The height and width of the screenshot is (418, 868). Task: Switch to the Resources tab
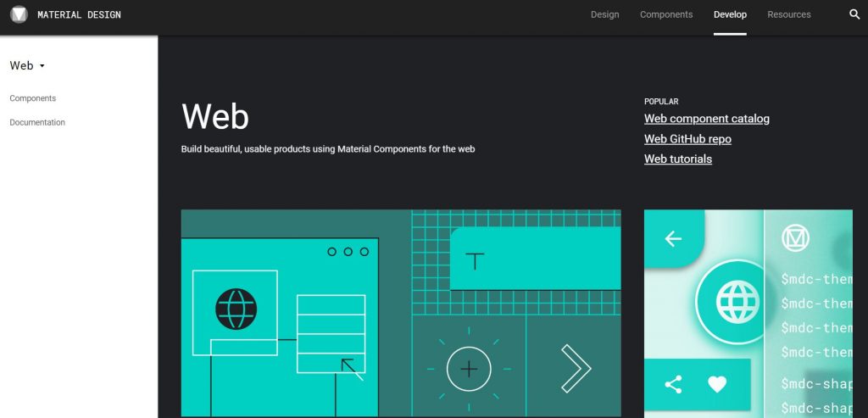coord(789,15)
